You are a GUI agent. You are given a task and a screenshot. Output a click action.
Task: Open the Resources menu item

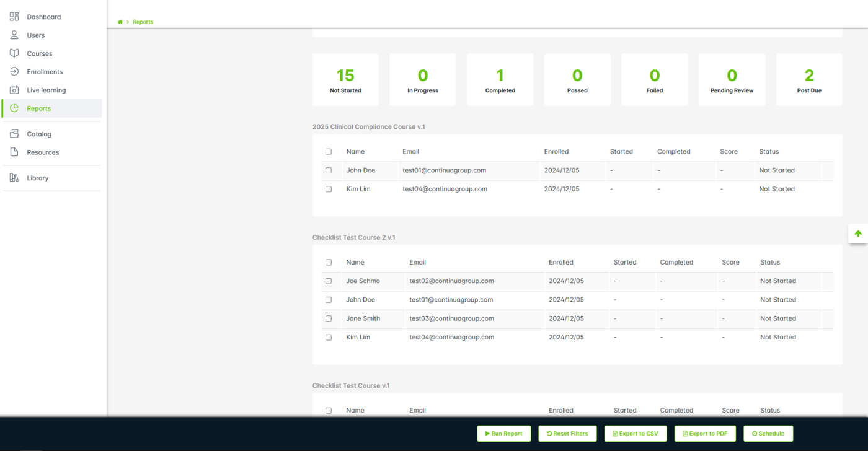click(43, 152)
